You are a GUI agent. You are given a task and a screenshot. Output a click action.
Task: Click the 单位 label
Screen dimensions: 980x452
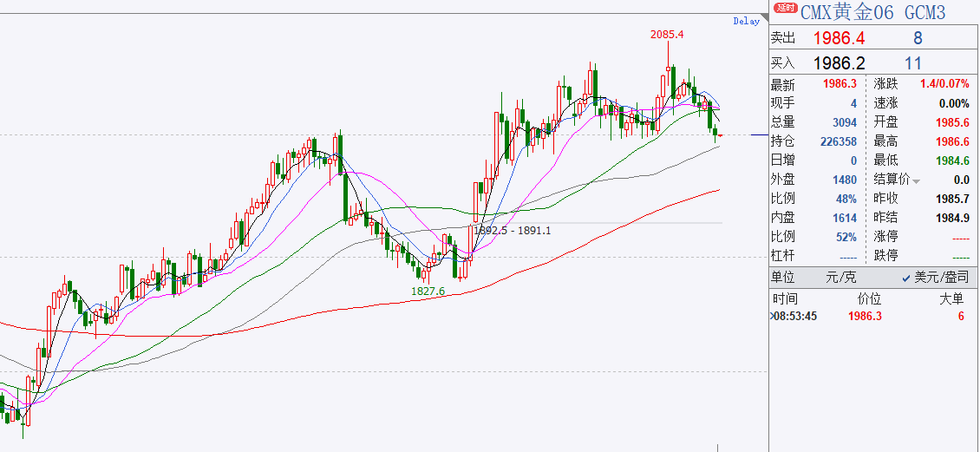[x=783, y=277]
